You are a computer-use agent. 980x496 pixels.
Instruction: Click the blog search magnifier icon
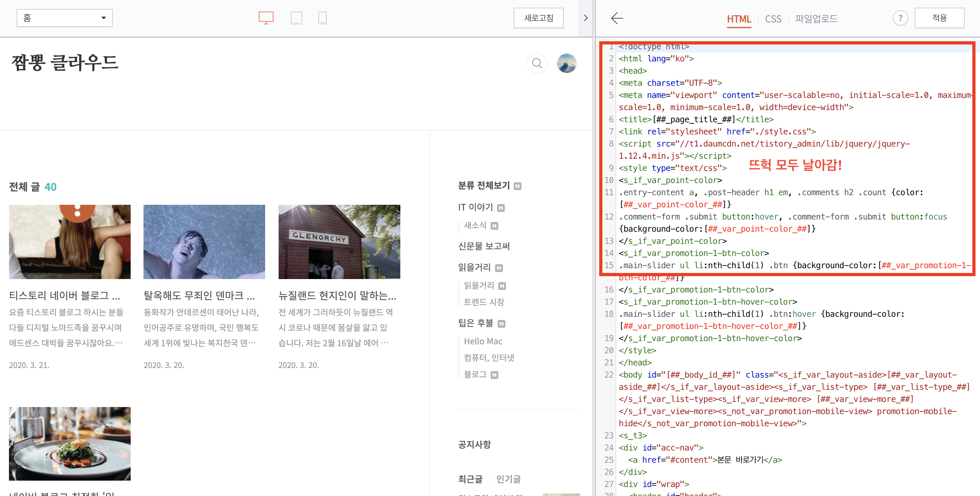point(537,63)
